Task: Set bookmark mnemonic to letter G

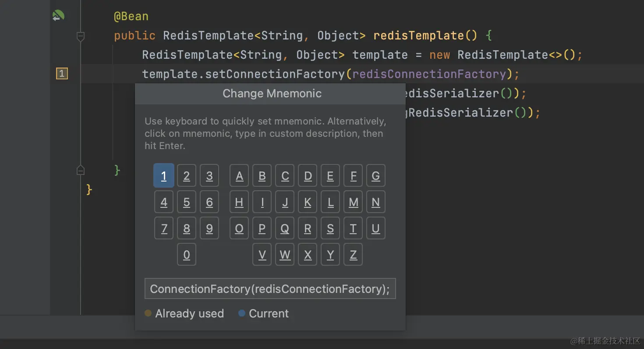Action: tap(376, 175)
